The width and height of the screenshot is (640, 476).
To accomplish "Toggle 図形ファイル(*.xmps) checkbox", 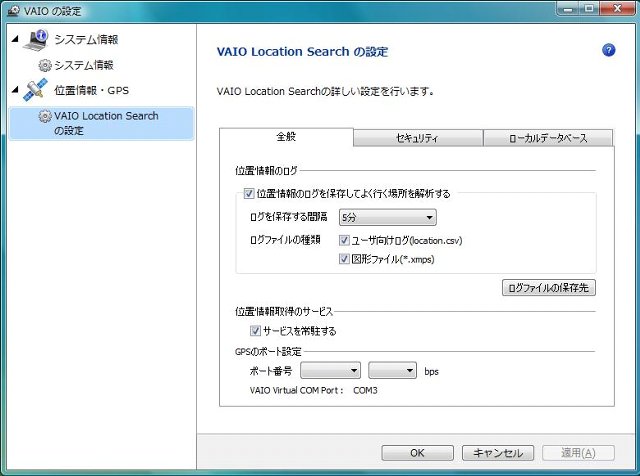I will [344, 259].
